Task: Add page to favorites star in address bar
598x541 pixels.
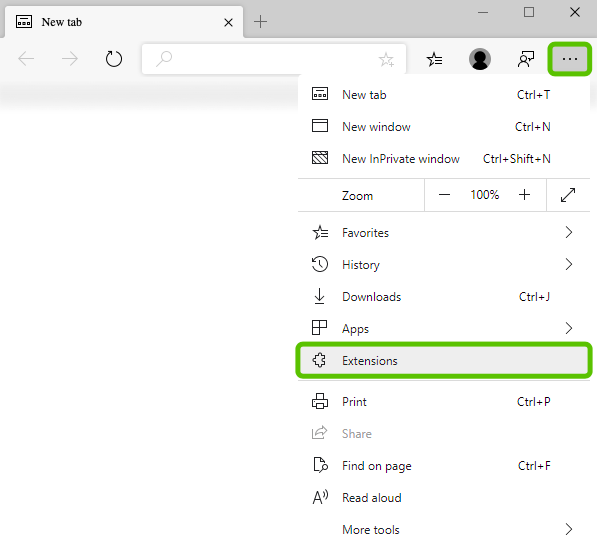Action: point(386,59)
